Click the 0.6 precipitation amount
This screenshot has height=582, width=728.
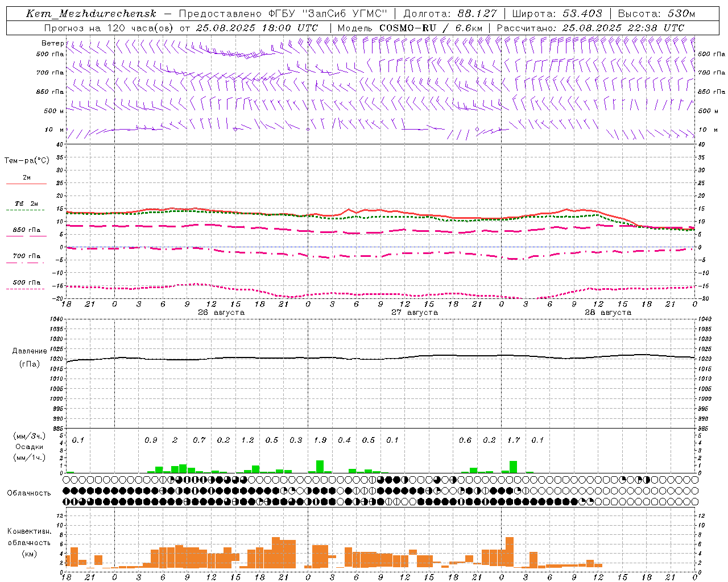pyautogui.click(x=465, y=440)
